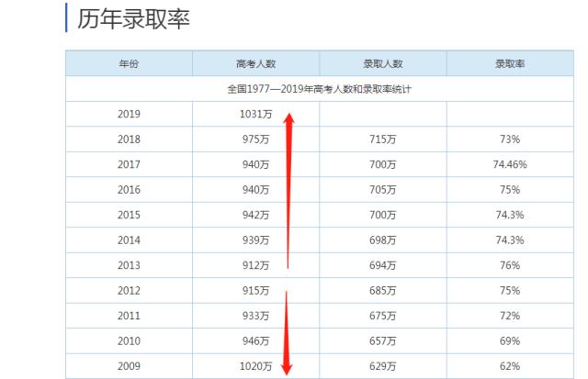Click the 全国1977—2019年 statistics caption row
Screen dimensions: 588x379
tap(319, 88)
